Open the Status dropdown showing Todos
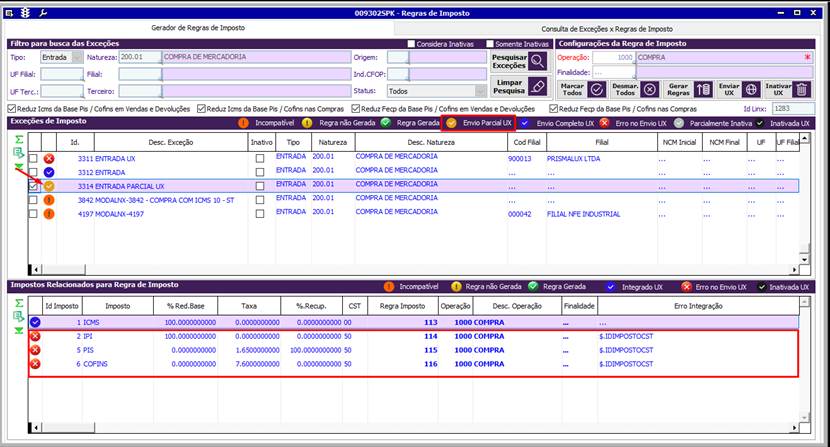This screenshot has height=447, width=830. click(x=481, y=91)
